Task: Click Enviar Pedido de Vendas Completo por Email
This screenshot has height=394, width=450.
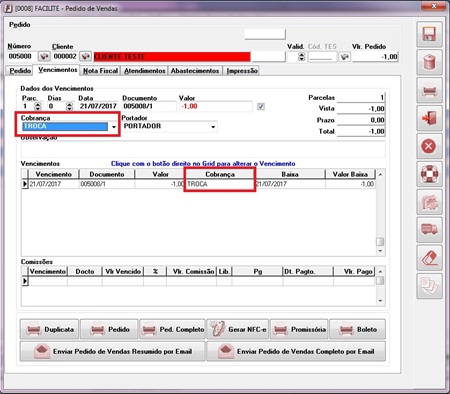Action: (296, 351)
